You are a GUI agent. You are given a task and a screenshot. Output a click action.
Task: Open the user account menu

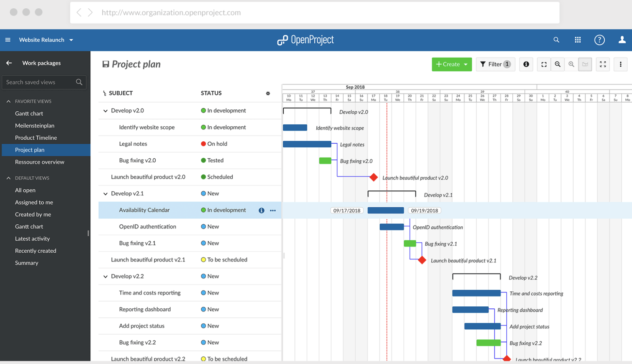pyautogui.click(x=622, y=40)
